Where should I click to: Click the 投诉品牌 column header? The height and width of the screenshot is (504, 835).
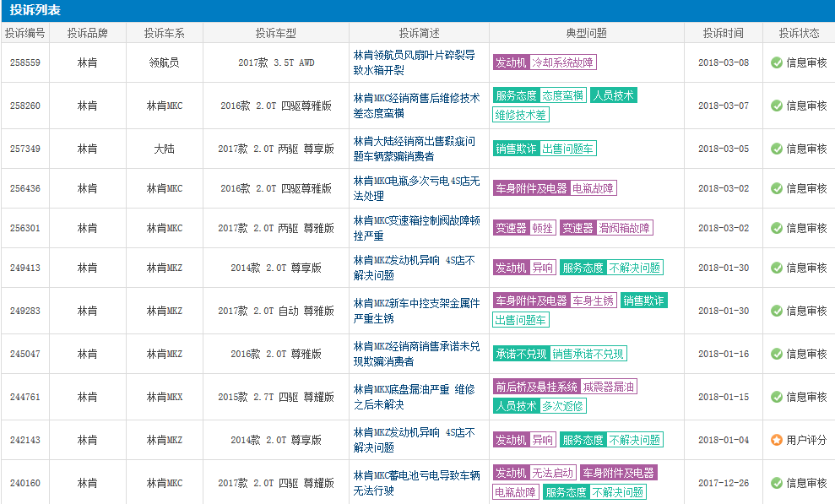(x=87, y=33)
